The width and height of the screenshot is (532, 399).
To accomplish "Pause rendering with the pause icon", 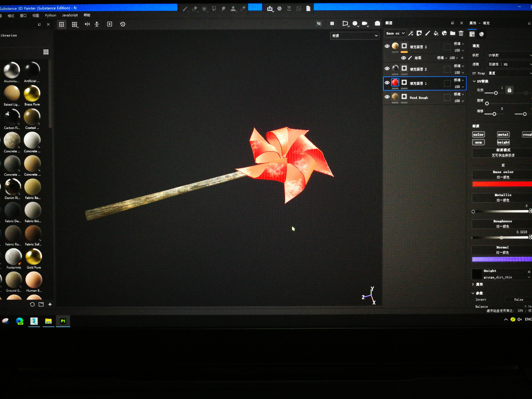I will [x=332, y=24].
